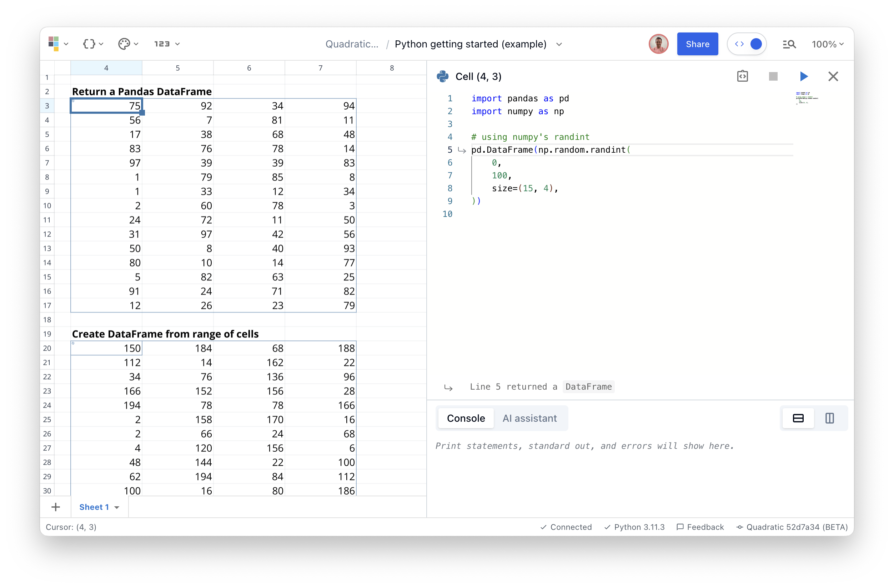Open the code snippets icon in editor header

[x=742, y=77]
